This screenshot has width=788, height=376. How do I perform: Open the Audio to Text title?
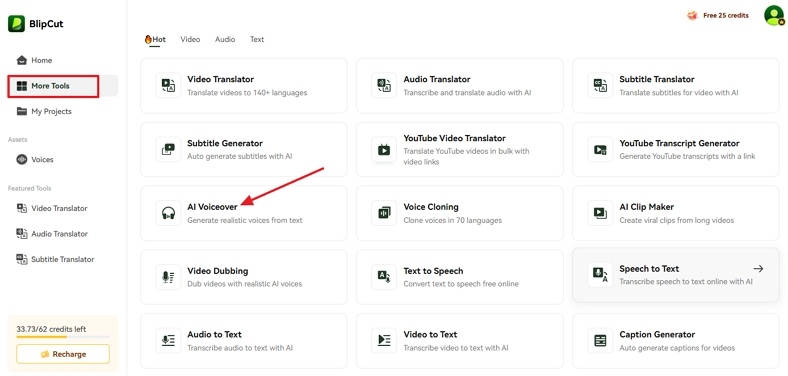pyautogui.click(x=214, y=334)
